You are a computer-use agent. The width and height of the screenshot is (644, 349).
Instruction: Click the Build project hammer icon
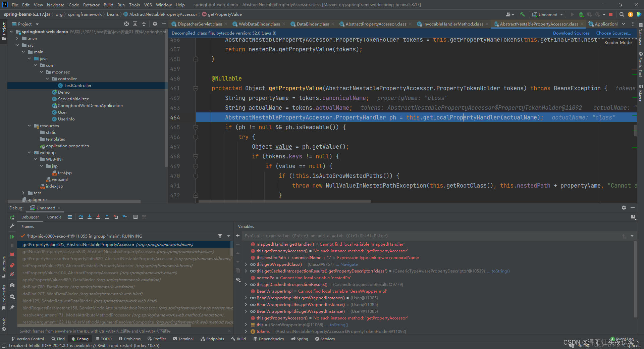tap(522, 14)
